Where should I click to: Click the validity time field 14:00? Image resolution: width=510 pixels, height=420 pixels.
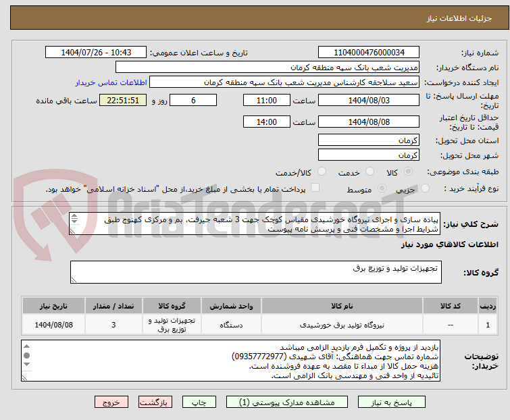coord(267,122)
